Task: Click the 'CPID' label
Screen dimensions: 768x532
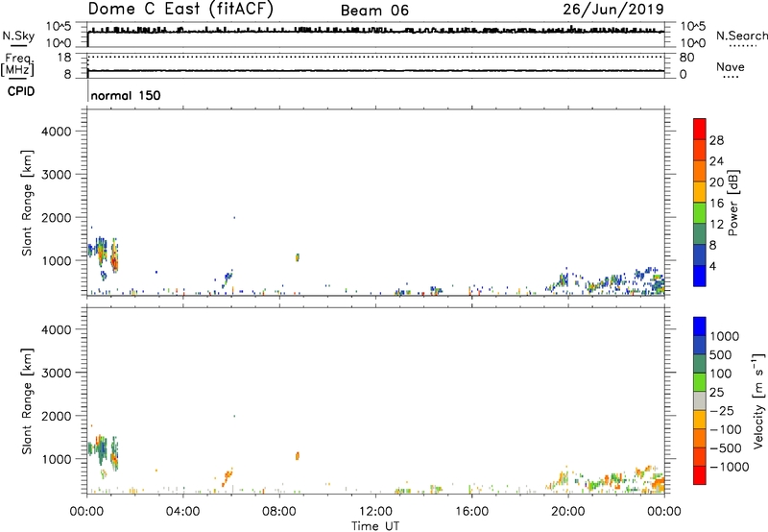Action: (21, 91)
